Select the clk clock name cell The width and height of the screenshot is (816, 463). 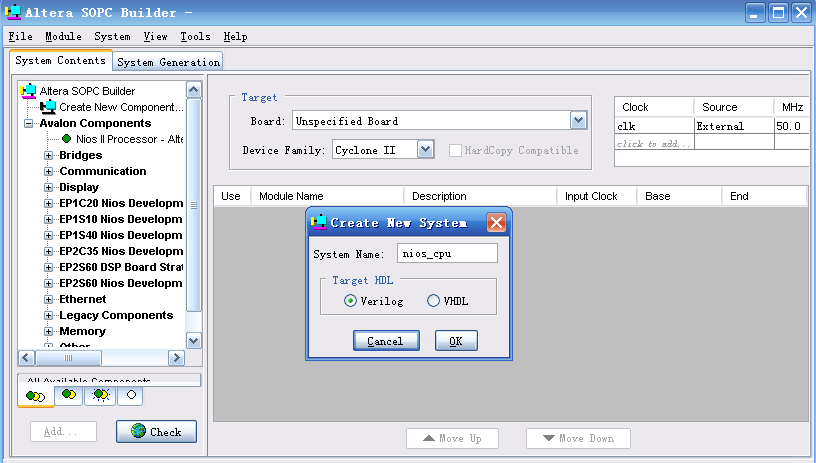click(x=654, y=126)
